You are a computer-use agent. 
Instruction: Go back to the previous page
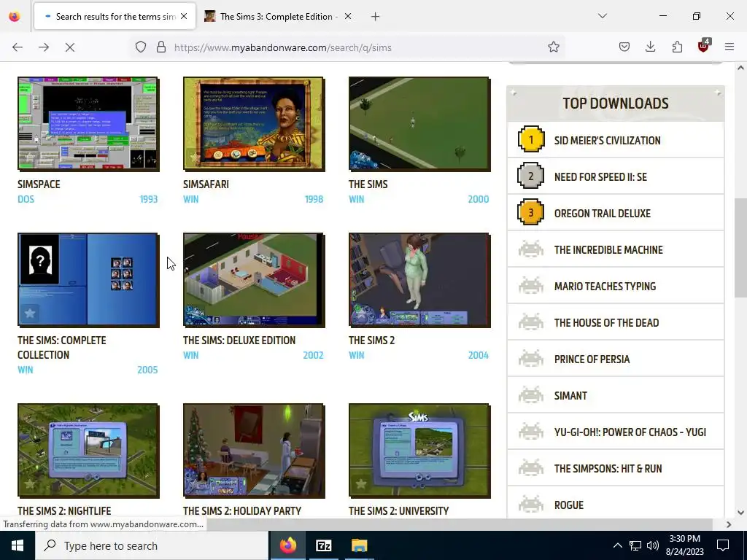18,47
